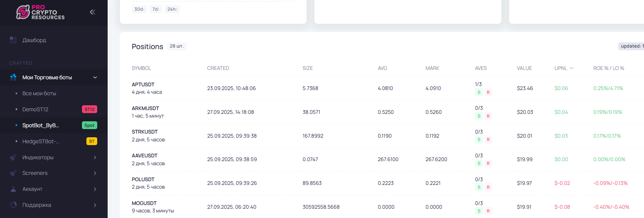This screenshot has width=644, height=218.
Task: Click the trading bots gift icon
Action: pyautogui.click(x=13, y=77)
